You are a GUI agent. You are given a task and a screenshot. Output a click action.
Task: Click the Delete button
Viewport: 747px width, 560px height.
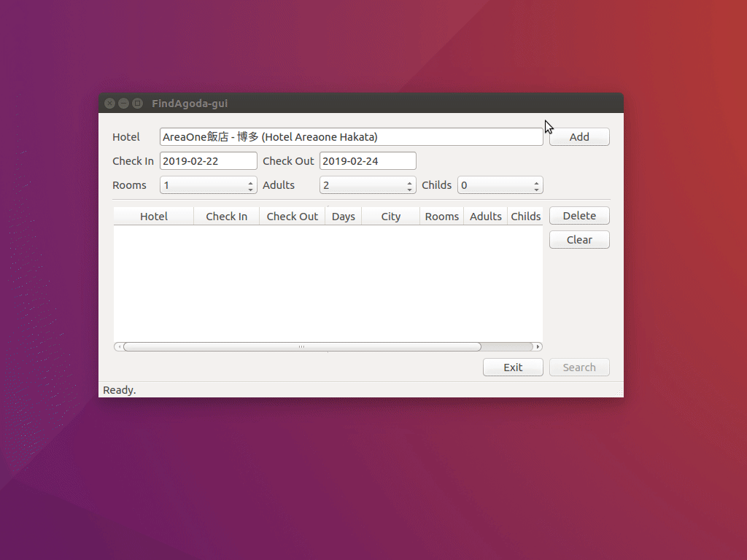(x=579, y=216)
